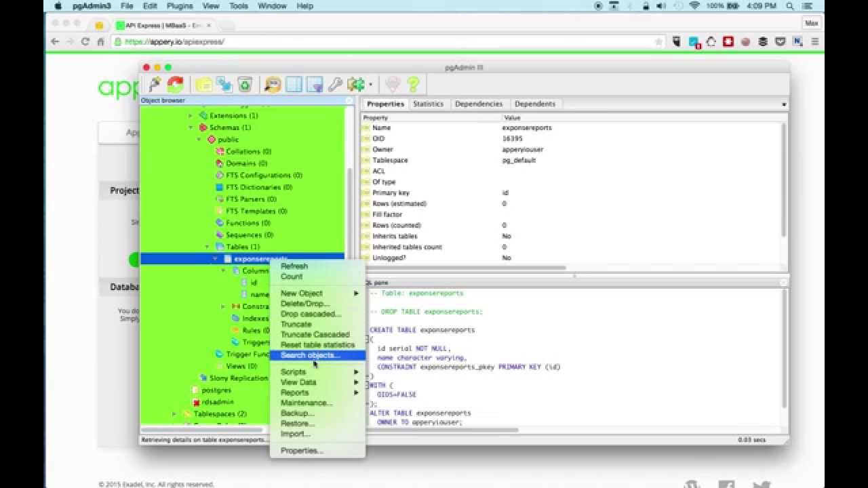This screenshot has width=868, height=488.
Task: Click the View data grid toolbar icon
Action: pos(294,84)
